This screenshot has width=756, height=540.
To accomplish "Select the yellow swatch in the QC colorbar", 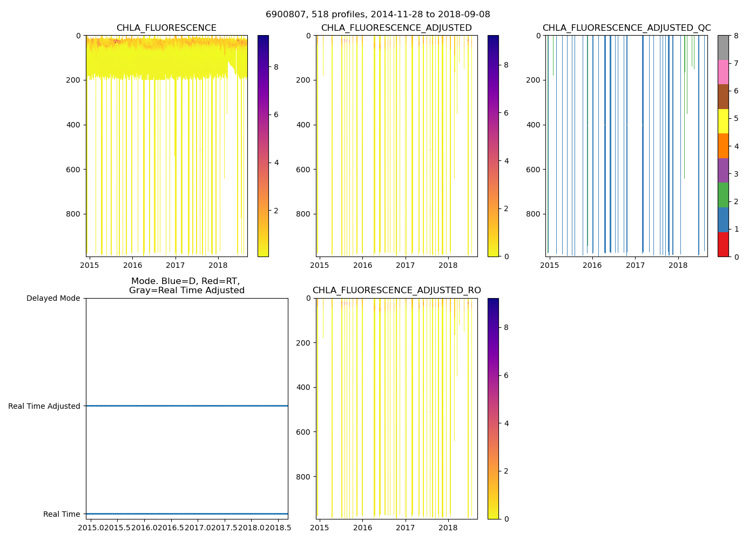I will 723,122.
